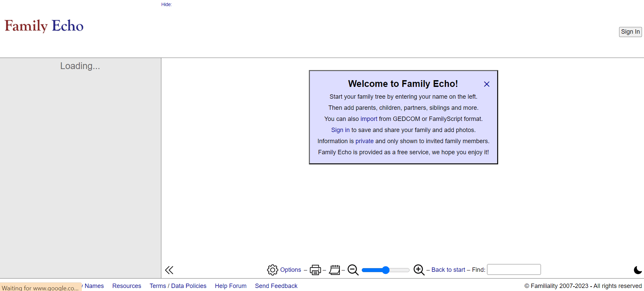
Task: Zoom in with the plus magnifier
Action: point(419,270)
